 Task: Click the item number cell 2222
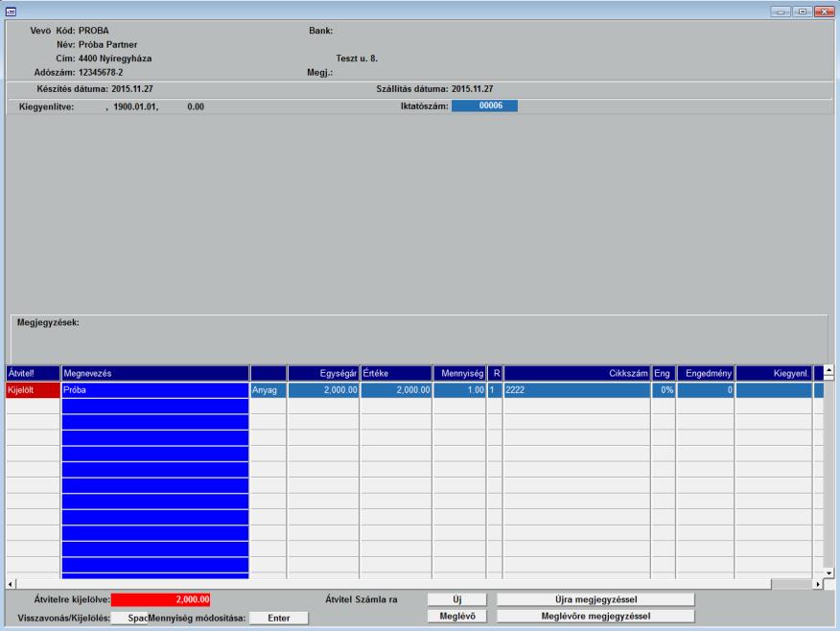click(577, 390)
